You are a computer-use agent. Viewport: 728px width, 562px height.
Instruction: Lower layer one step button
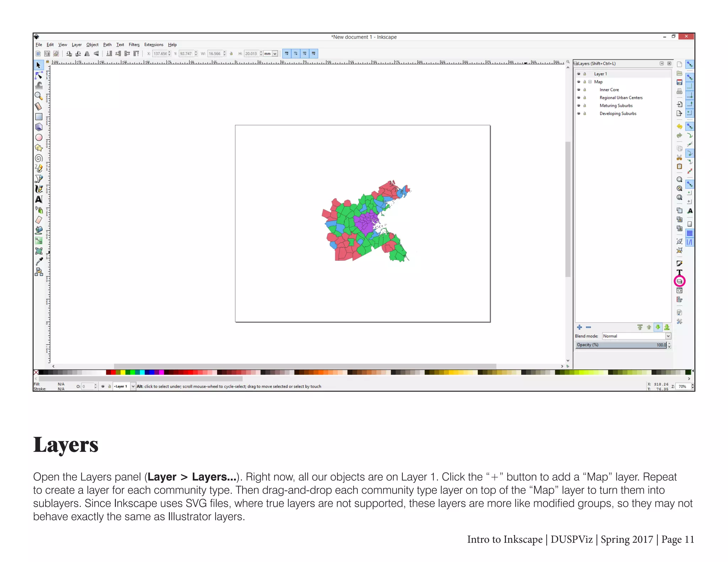click(658, 327)
